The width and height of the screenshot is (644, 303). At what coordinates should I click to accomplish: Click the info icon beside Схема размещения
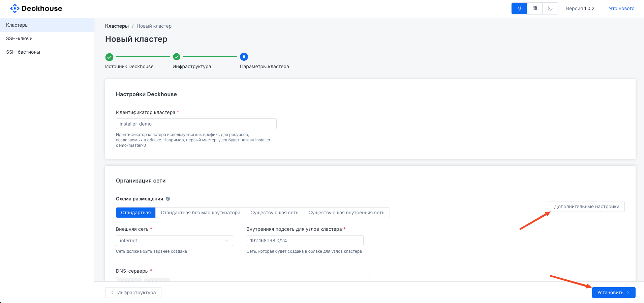pos(168,199)
